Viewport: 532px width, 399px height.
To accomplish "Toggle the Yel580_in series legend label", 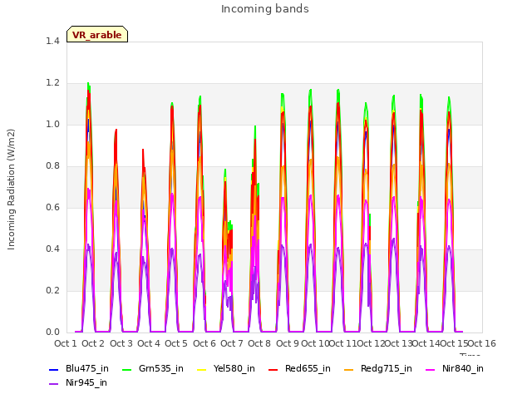I will [x=234, y=369].
